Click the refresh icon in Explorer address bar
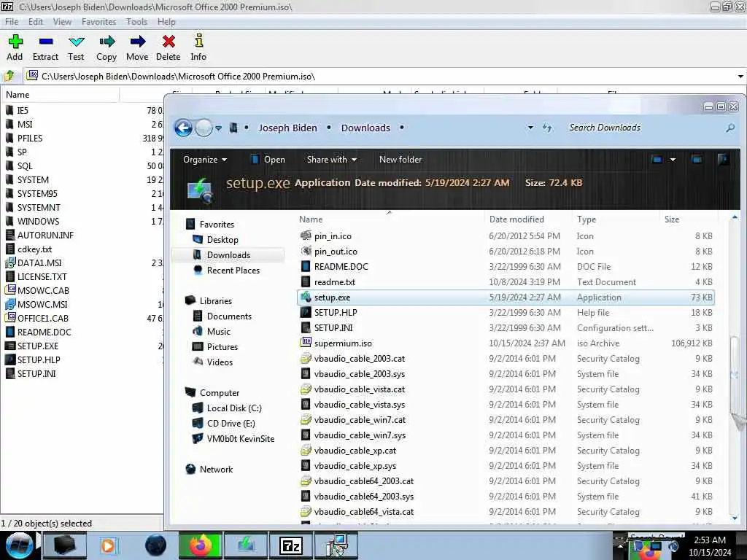747x560 pixels. pos(547,128)
